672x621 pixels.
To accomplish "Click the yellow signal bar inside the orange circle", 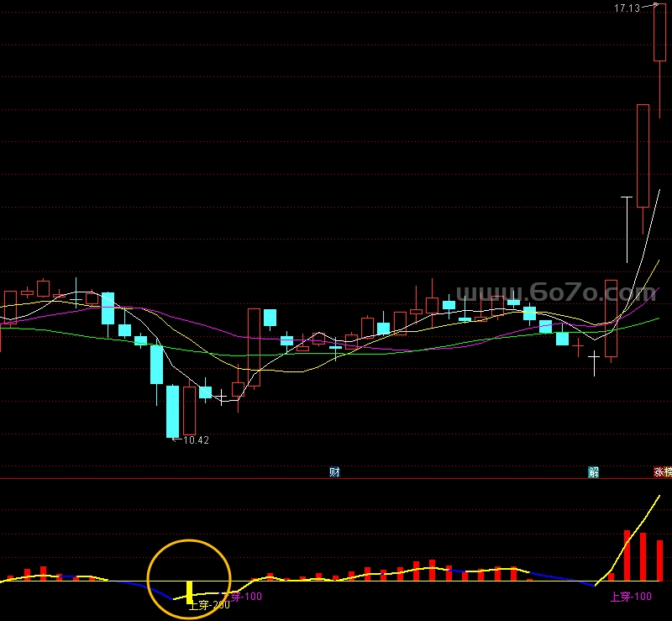I will pyautogui.click(x=190, y=591).
